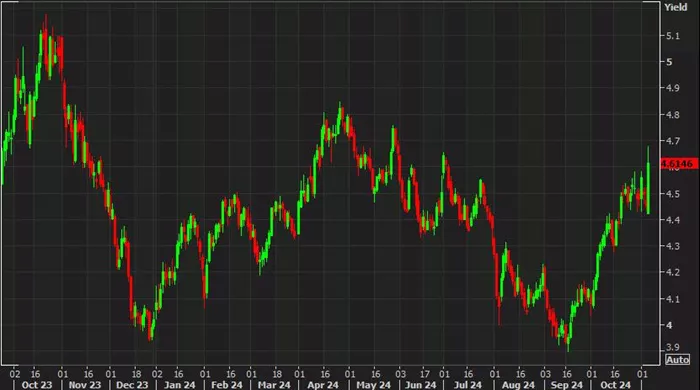
Task: Click the red 4.6146 price label
Action: coord(679,164)
